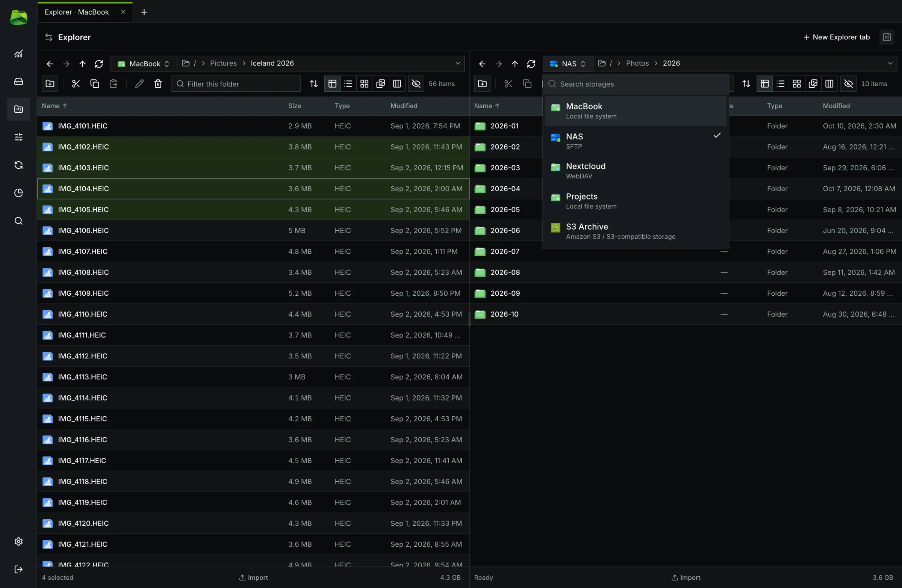Viewport: 902px width, 588px height.
Task: Switch left pane to table view
Action: pyautogui.click(x=332, y=84)
